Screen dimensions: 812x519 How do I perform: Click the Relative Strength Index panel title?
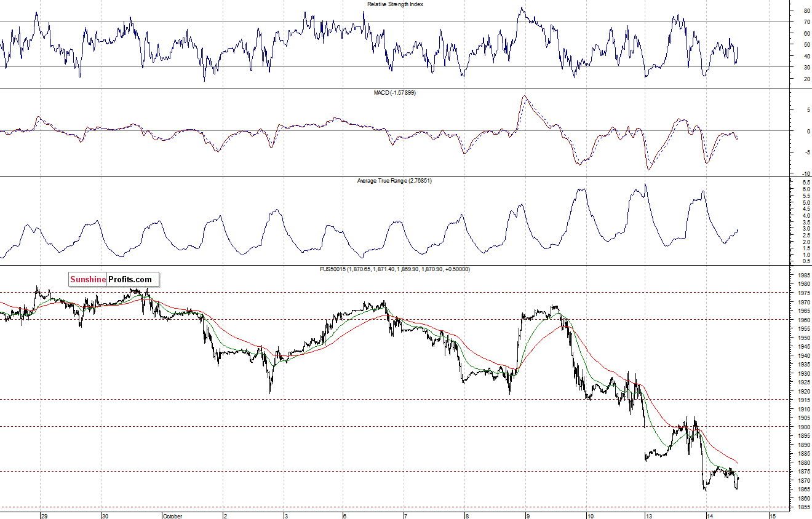click(395, 4)
